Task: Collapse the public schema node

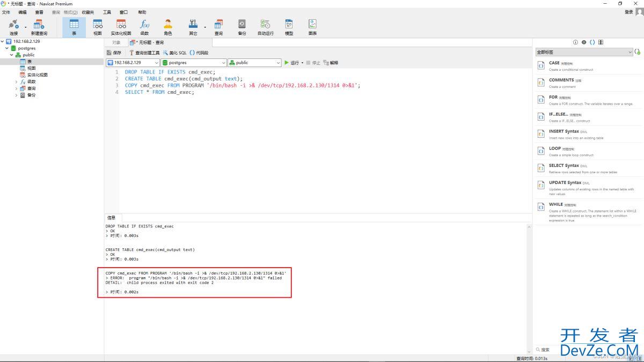Action: [12, 55]
